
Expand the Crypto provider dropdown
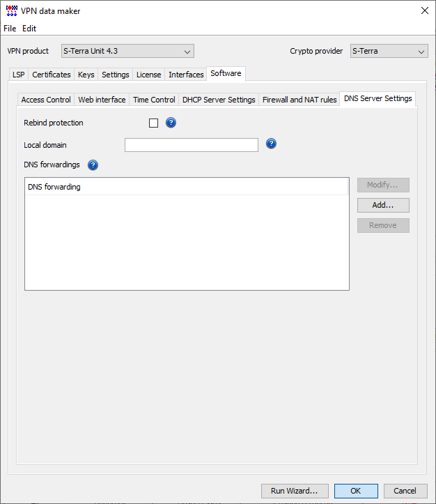(x=388, y=51)
